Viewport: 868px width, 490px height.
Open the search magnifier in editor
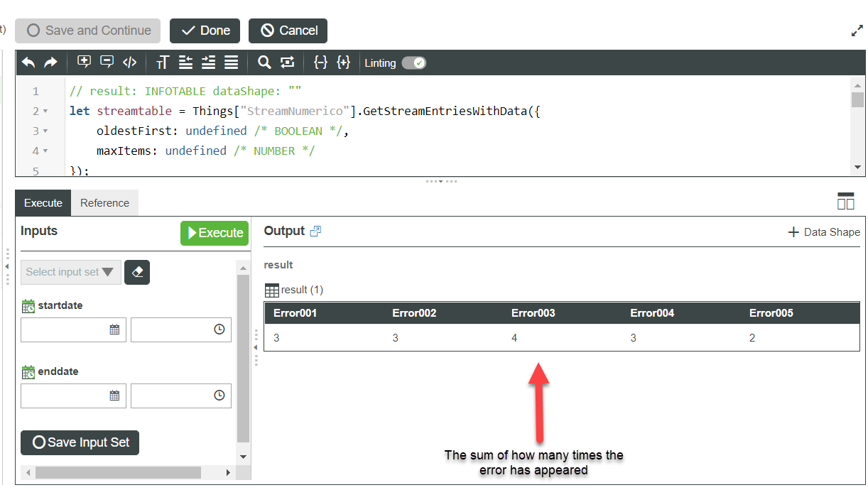(x=264, y=62)
